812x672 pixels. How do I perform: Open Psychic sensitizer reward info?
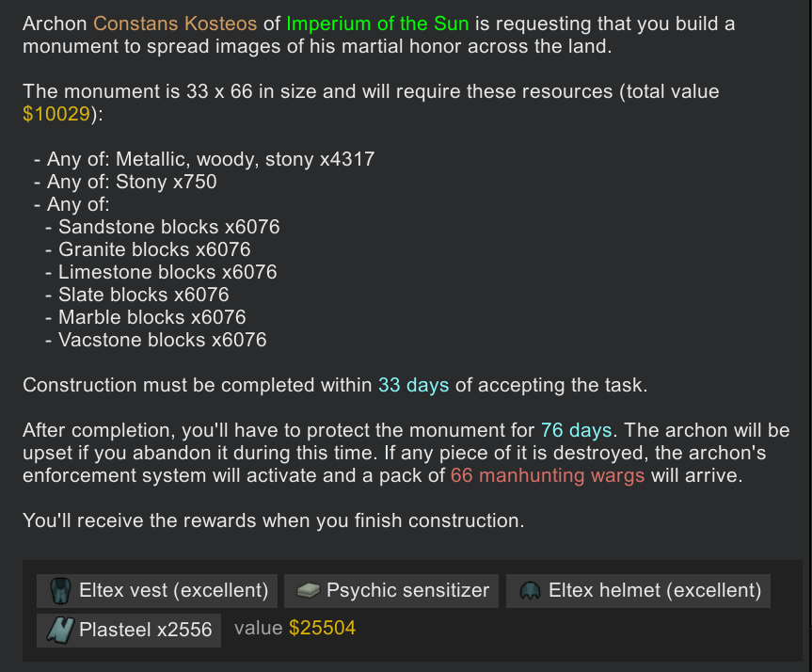(391, 591)
